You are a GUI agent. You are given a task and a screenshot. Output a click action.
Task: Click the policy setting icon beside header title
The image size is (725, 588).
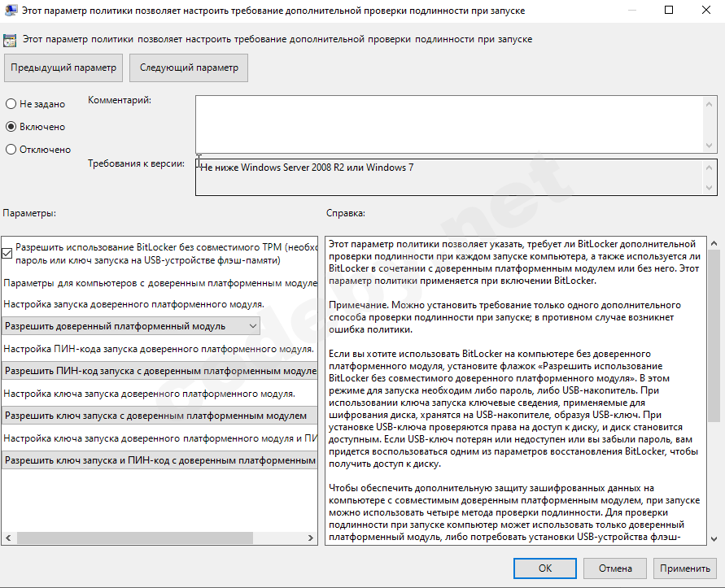click(10, 40)
